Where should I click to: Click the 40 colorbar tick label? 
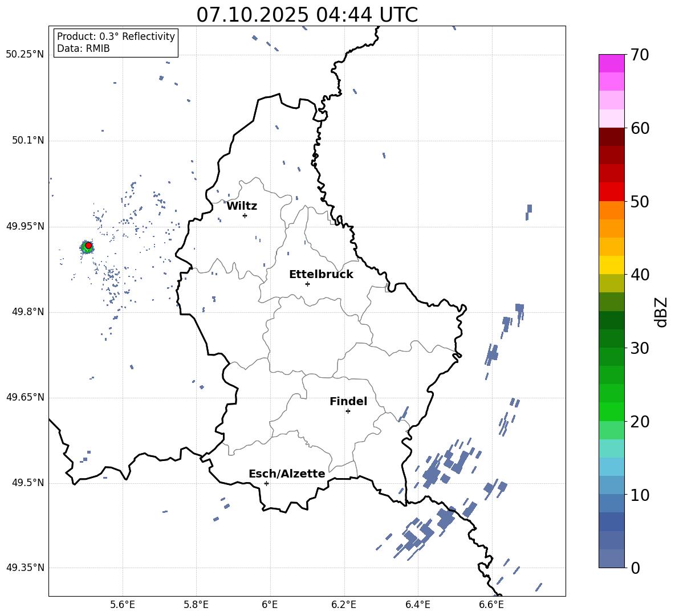(640, 275)
